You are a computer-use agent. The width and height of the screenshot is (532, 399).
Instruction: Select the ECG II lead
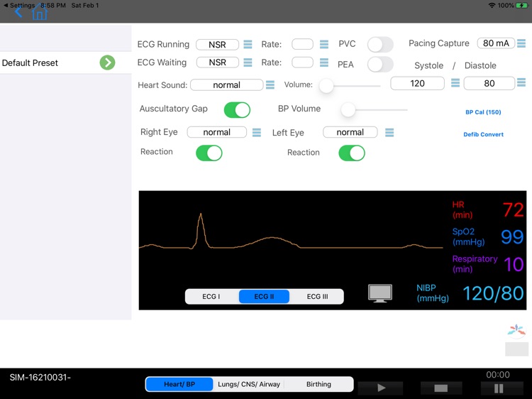[264, 297]
